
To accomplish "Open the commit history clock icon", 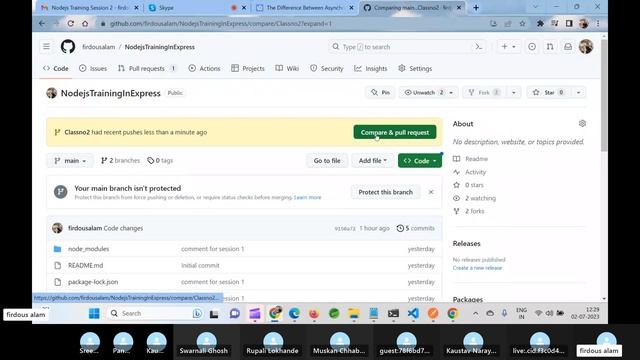I will [x=400, y=228].
